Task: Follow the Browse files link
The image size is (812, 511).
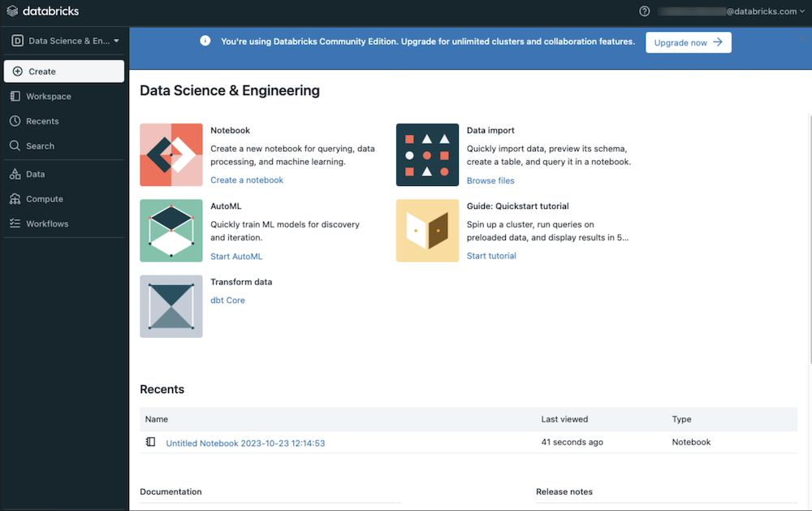Action: tap(490, 180)
